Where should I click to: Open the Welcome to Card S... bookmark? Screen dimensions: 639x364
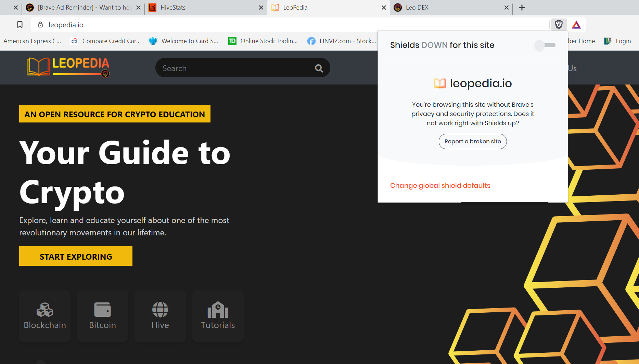coord(184,41)
